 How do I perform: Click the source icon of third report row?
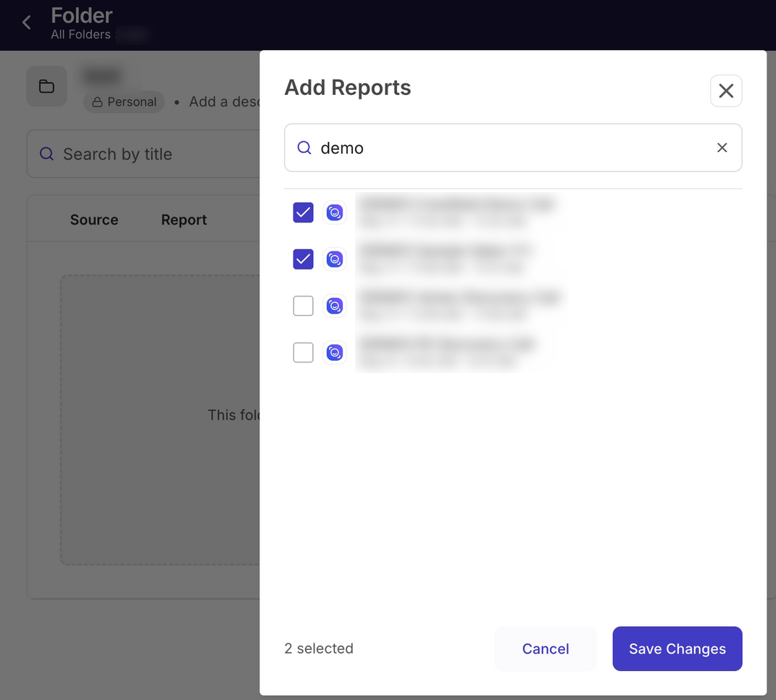[335, 306]
